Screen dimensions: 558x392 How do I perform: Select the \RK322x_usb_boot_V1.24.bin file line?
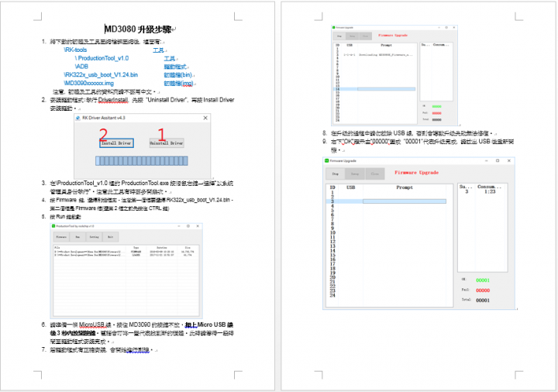point(101,74)
